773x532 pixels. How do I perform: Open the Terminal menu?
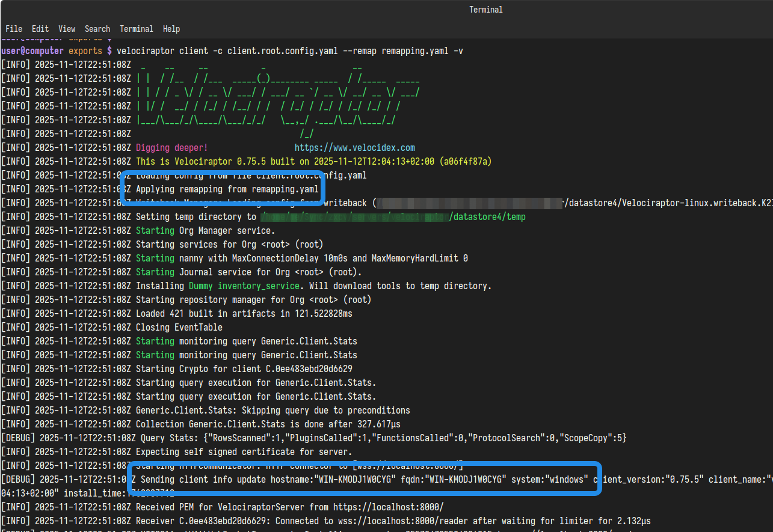coord(136,29)
